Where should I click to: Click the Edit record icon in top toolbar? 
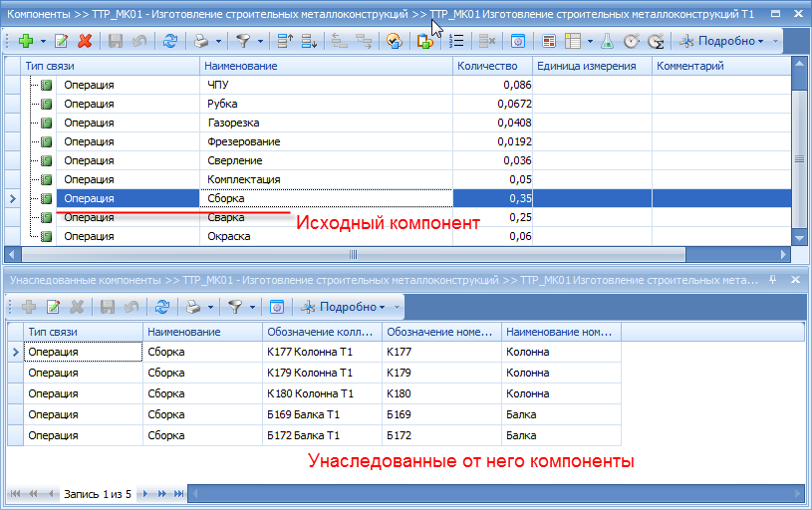click(61, 41)
